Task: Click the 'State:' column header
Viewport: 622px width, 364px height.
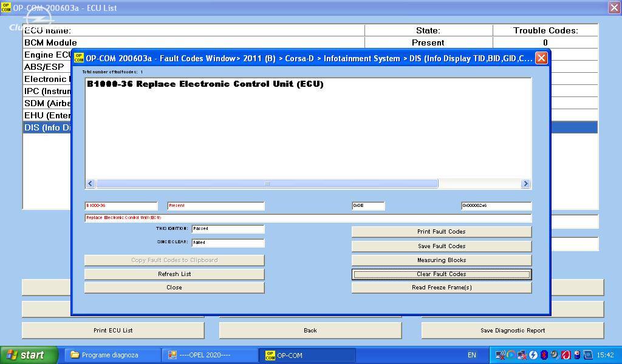Action: (428, 30)
